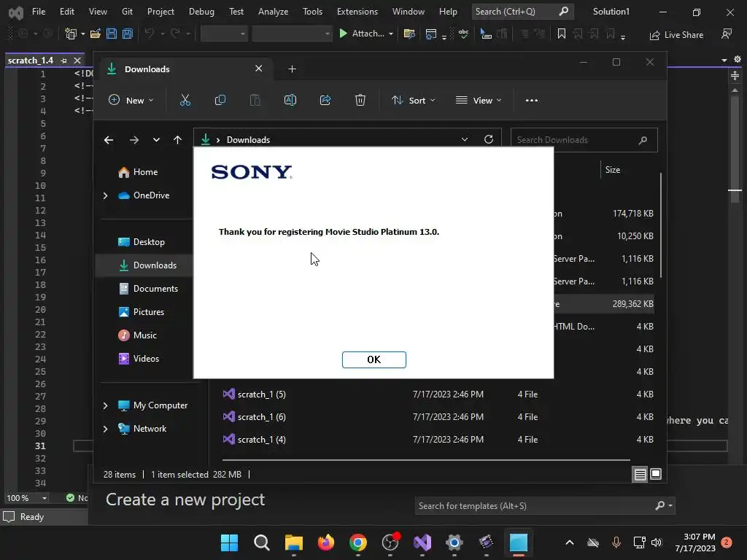
Task: Click the Up one level arrow
Action: pyautogui.click(x=177, y=140)
